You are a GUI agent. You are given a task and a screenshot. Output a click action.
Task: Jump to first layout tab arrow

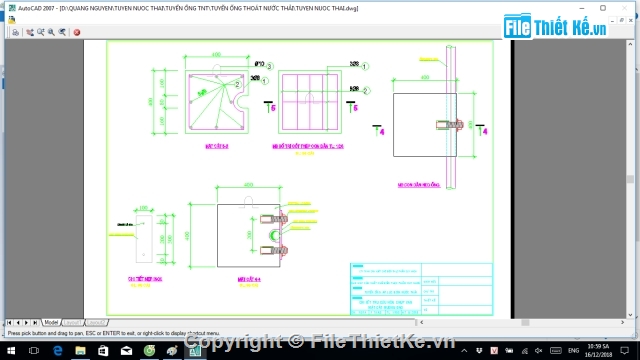click(x=9, y=322)
